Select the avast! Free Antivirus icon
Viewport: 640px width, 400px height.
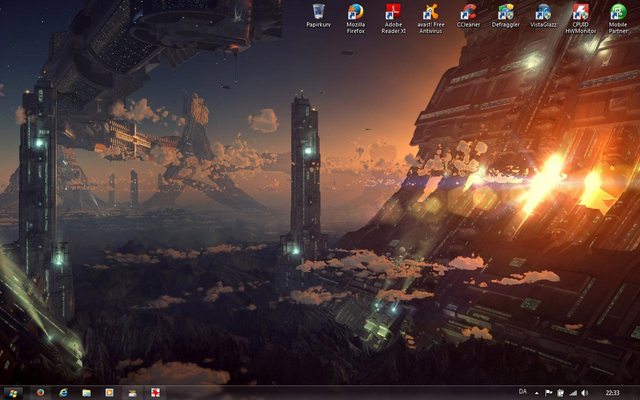pyautogui.click(x=430, y=13)
